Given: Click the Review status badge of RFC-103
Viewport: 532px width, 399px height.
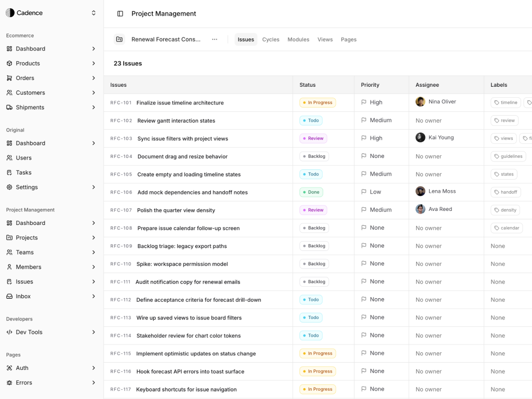Looking at the screenshot, I should (x=313, y=138).
